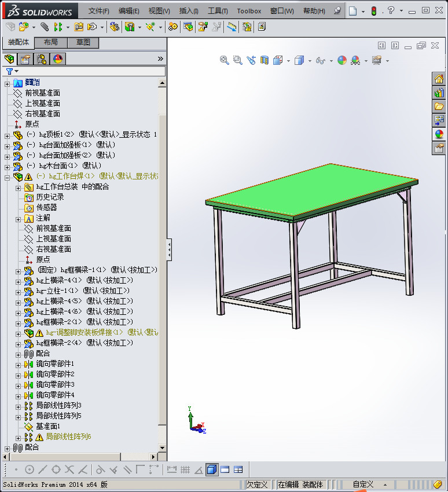This screenshot has width=448, height=492.
Task: Select 前视基准面 at top of tree
Action: click(x=43, y=93)
